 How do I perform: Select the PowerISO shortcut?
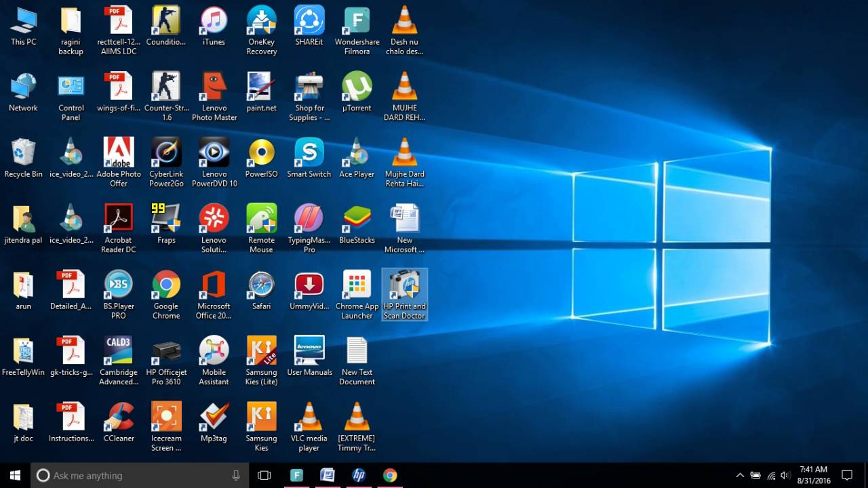click(261, 159)
